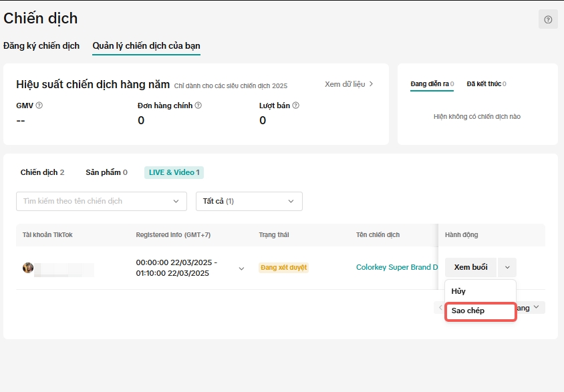Screen dimensions: 564x392
Task: Switch to Đã kết thúc tab
Action: 486,84
